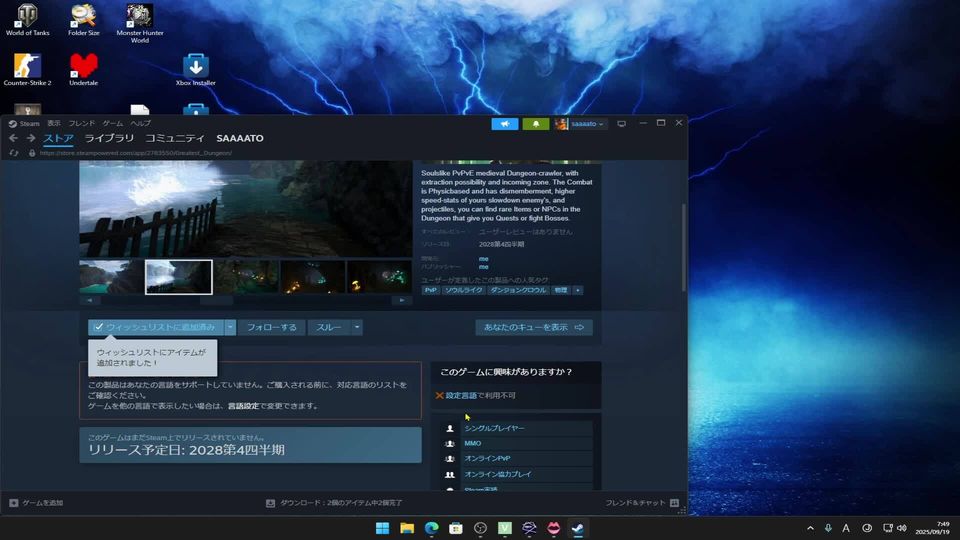Screen dimensions: 960x540
Task: Click the add game plus icon
Action: coord(13,503)
